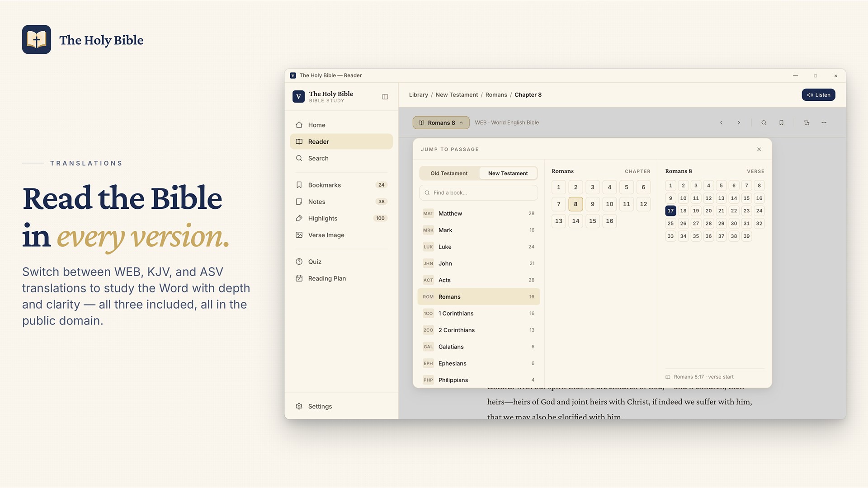Open Verse Image tool
Image resolution: width=868 pixels, height=488 pixels.
pyautogui.click(x=341, y=235)
